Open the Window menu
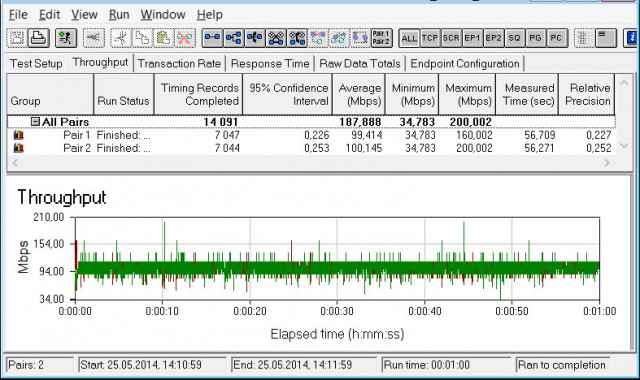Screen dimensions: 640x380 coord(163,15)
